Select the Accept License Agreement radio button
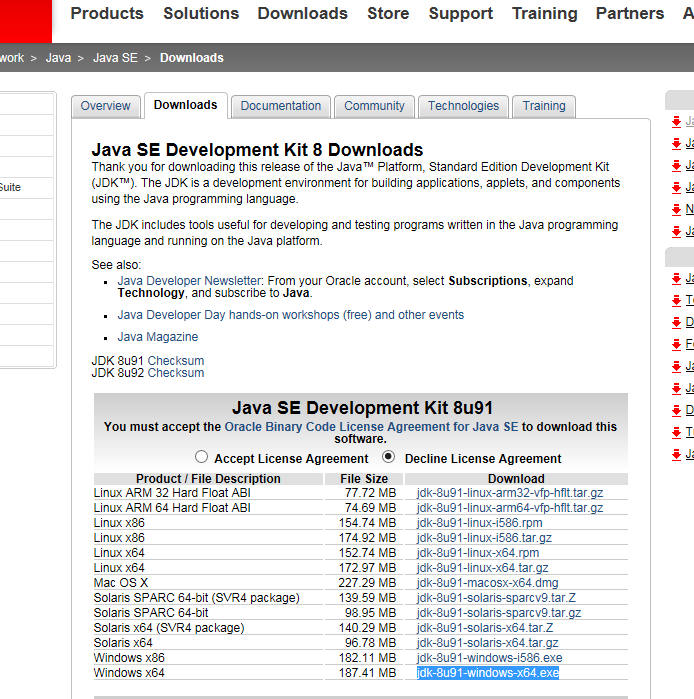The width and height of the screenshot is (694, 699). [x=201, y=457]
